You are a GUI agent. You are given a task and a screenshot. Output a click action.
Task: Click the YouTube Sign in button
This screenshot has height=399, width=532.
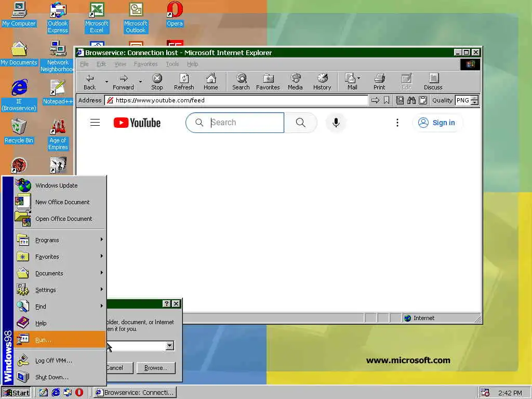click(x=437, y=123)
